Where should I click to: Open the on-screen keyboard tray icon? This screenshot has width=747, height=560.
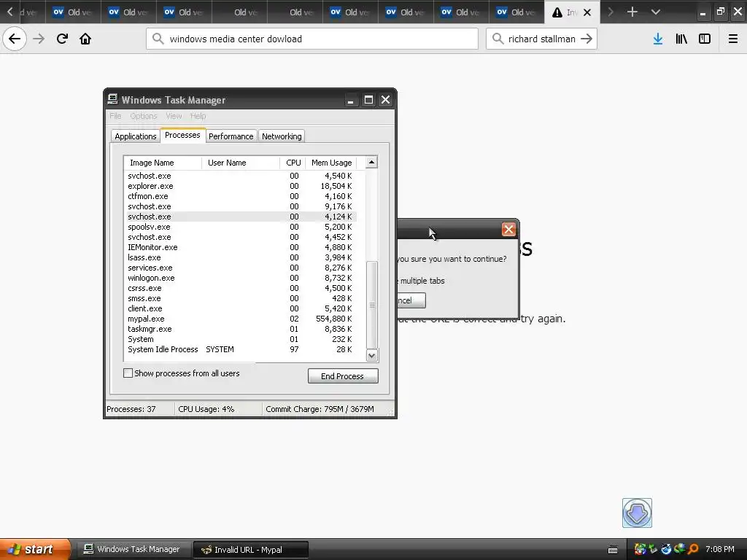(x=613, y=550)
